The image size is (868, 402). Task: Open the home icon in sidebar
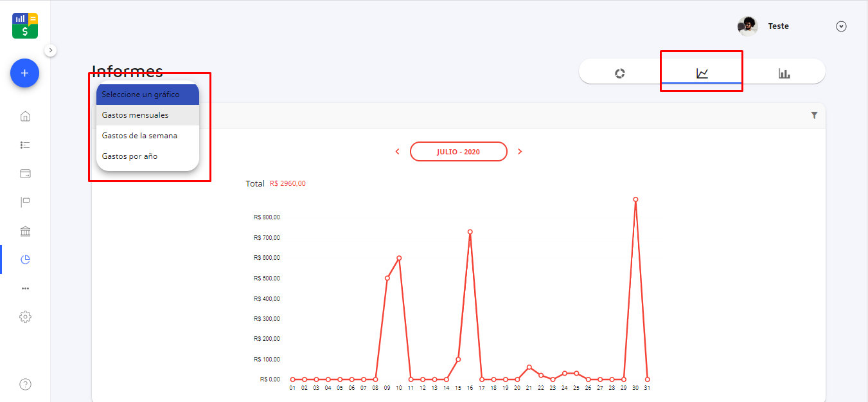[25, 116]
